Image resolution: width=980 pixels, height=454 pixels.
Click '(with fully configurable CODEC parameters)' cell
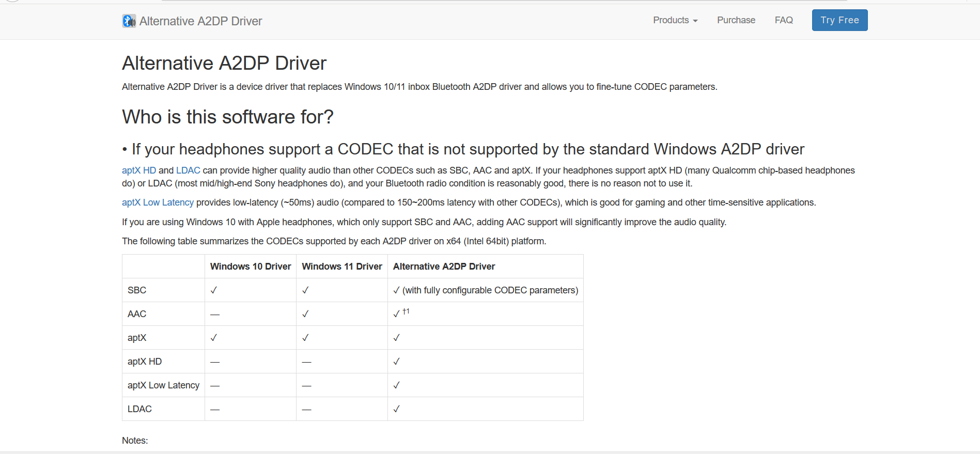(490, 290)
